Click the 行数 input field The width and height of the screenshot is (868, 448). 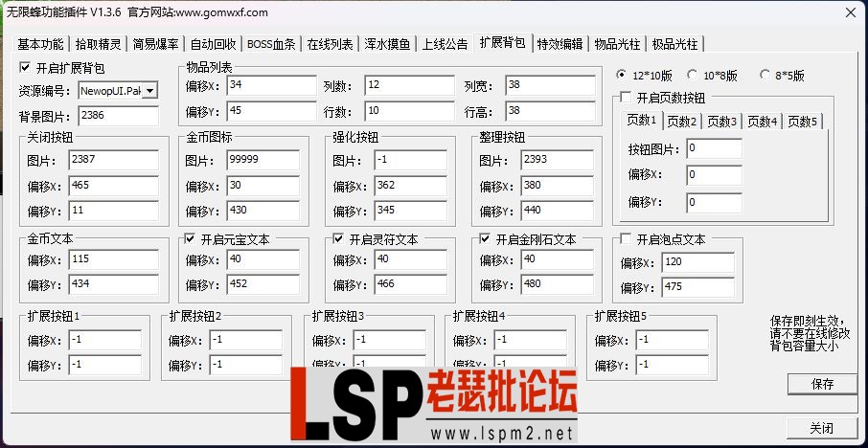pyautogui.click(x=410, y=111)
